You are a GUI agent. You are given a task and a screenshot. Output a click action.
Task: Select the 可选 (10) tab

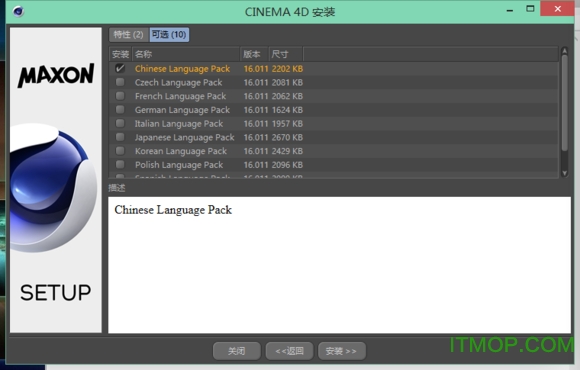pos(169,35)
